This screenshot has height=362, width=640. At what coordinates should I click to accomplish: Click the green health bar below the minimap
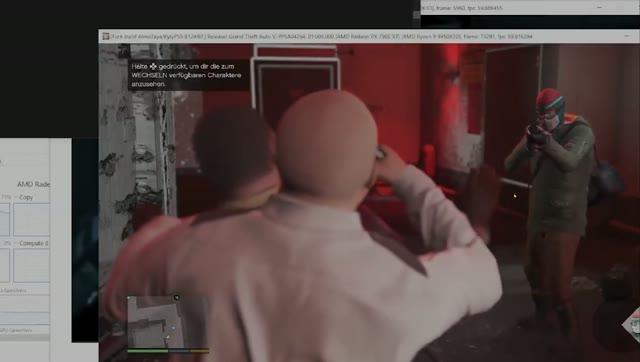coord(148,351)
